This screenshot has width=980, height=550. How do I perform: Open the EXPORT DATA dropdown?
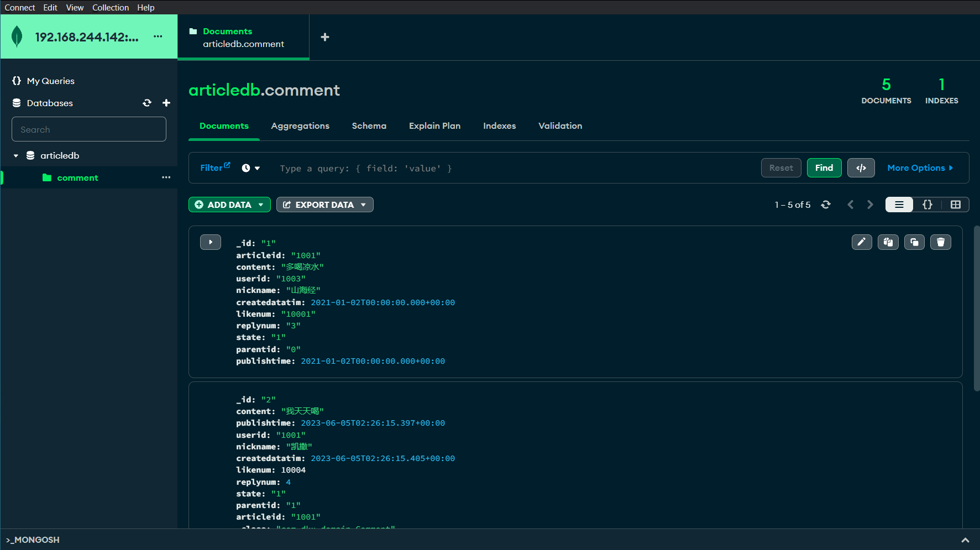[325, 205]
